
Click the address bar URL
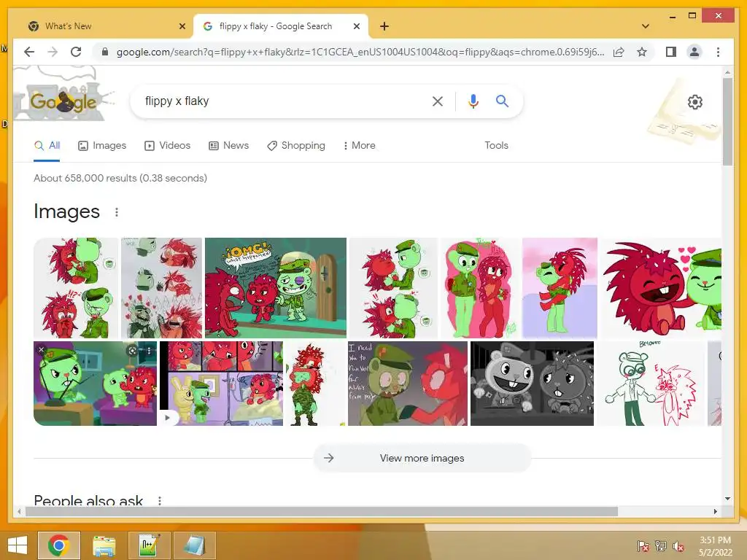(x=360, y=52)
